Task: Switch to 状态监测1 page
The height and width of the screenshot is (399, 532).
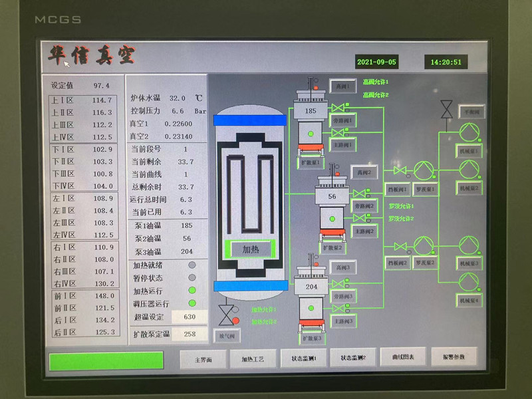Action: point(304,358)
